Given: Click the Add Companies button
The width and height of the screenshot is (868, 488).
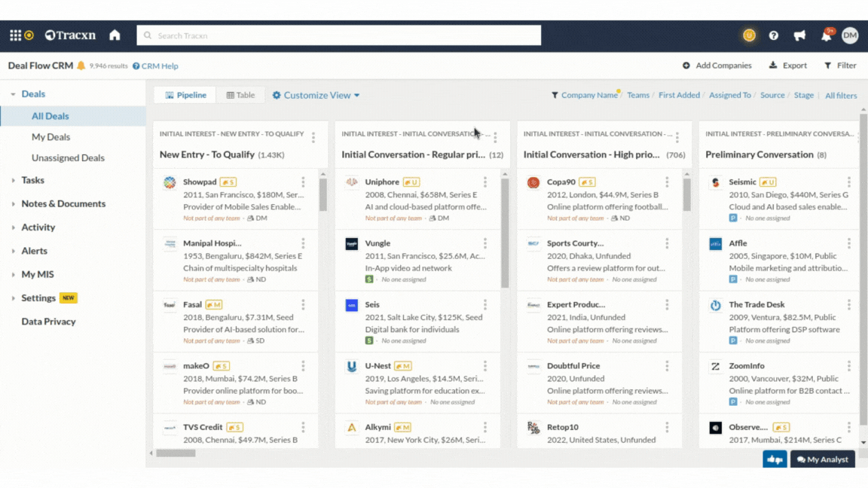Looking at the screenshot, I should pyautogui.click(x=717, y=66).
